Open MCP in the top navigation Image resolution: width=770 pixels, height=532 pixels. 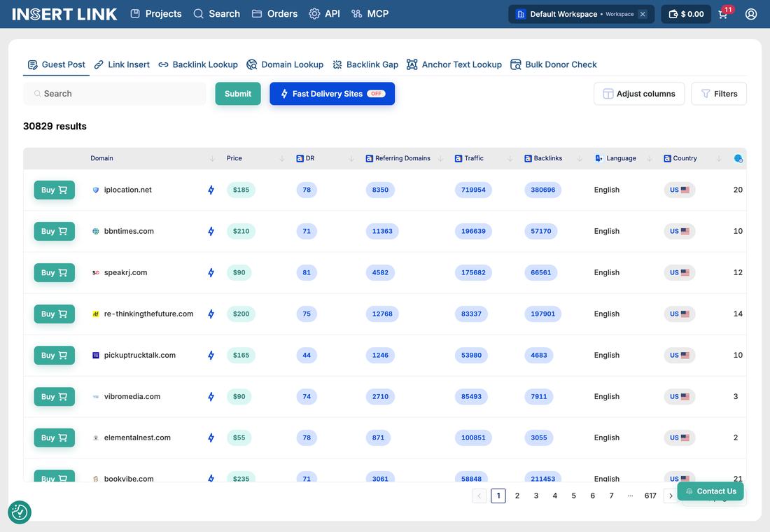point(370,14)
